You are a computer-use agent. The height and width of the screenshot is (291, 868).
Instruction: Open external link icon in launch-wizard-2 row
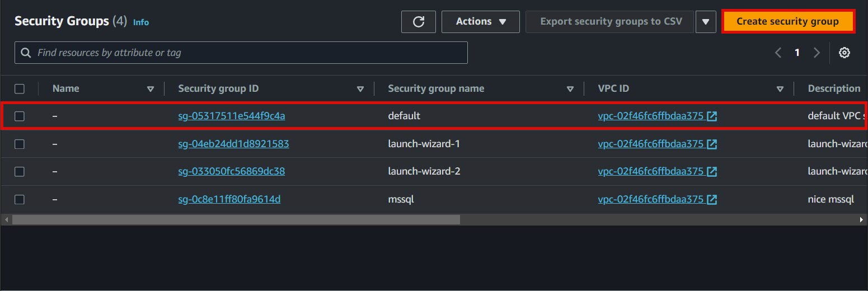(712, 171)
